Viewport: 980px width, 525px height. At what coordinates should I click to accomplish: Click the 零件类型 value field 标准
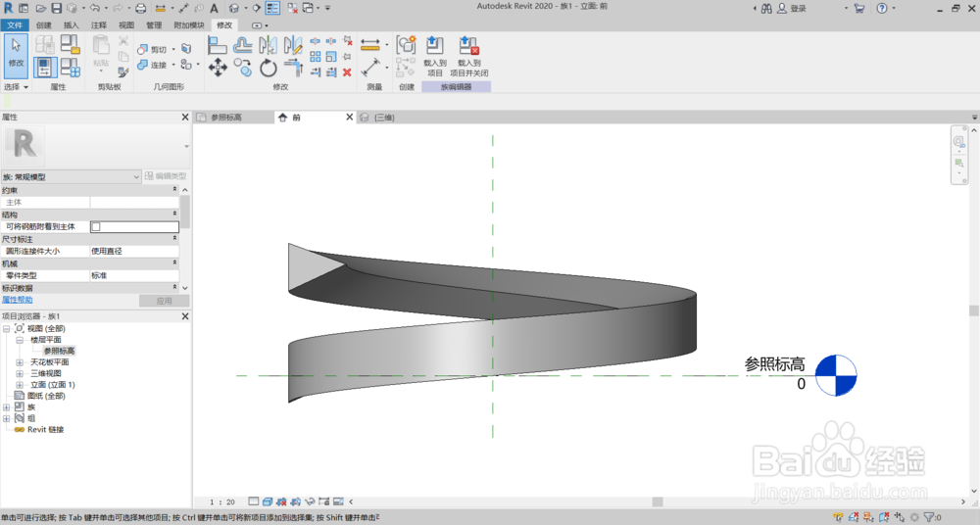(134, 275)
